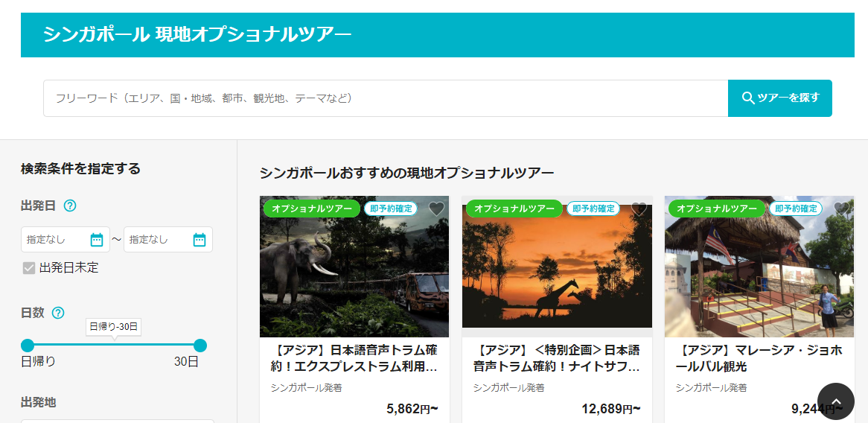Open the 日本語音声トラム エクスプレストラム tour title
The width and height of the screenshot is (868, 423).
(354, 358)
